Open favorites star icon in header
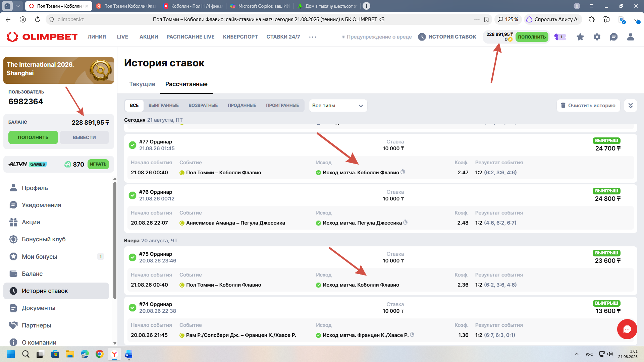The image size is (644, 362). coord(580,37)
